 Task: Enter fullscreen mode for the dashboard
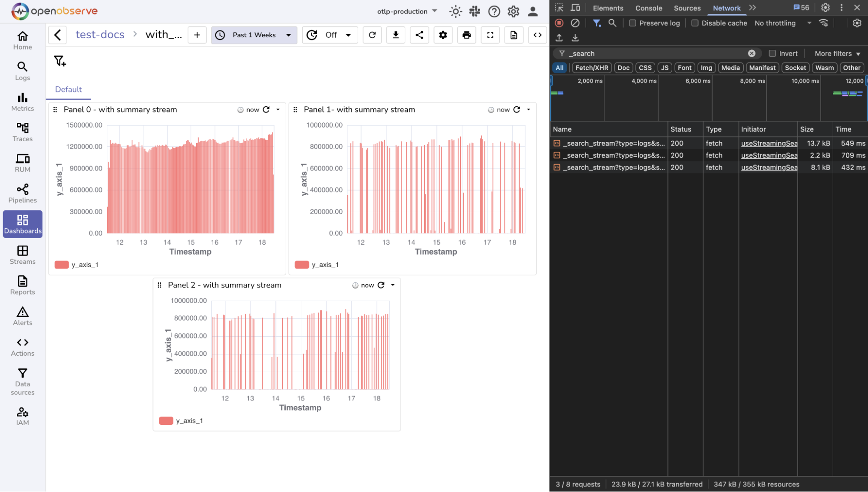click(490, 35)
